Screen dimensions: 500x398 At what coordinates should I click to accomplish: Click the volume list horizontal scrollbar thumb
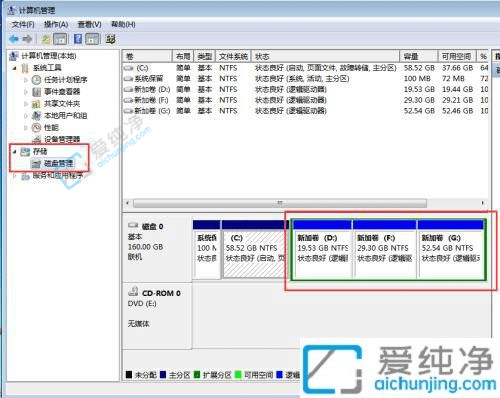tap(280, 203)
